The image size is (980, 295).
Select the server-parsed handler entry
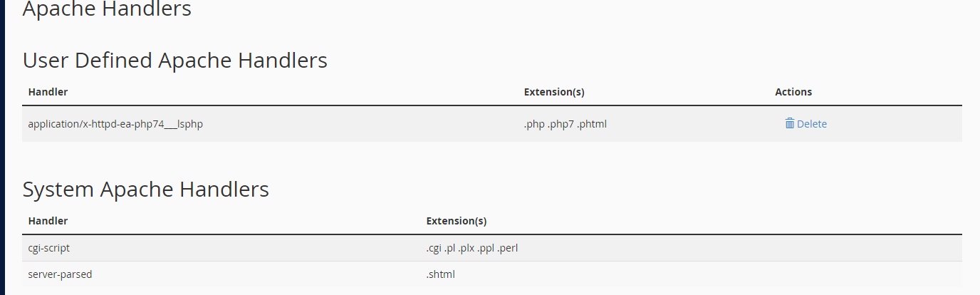(60, 274)
